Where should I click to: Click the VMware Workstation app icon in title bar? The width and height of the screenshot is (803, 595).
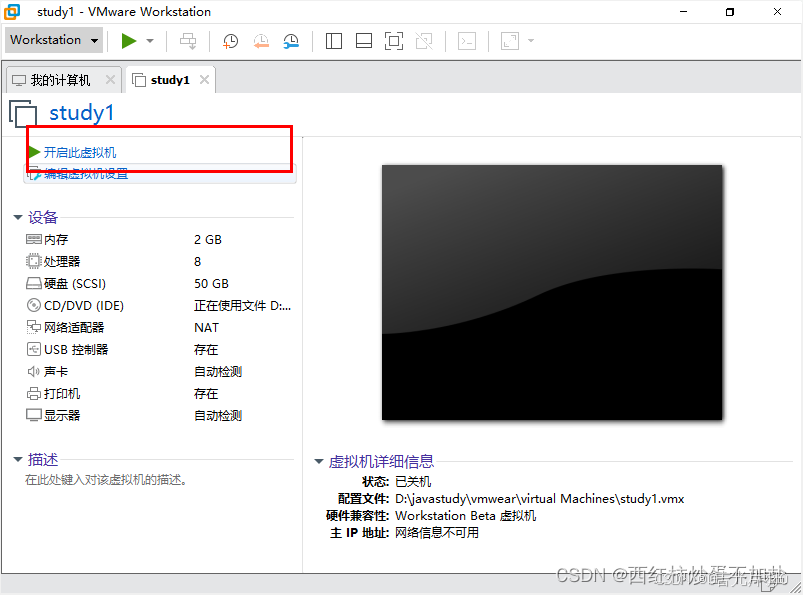tap(12, 11)
